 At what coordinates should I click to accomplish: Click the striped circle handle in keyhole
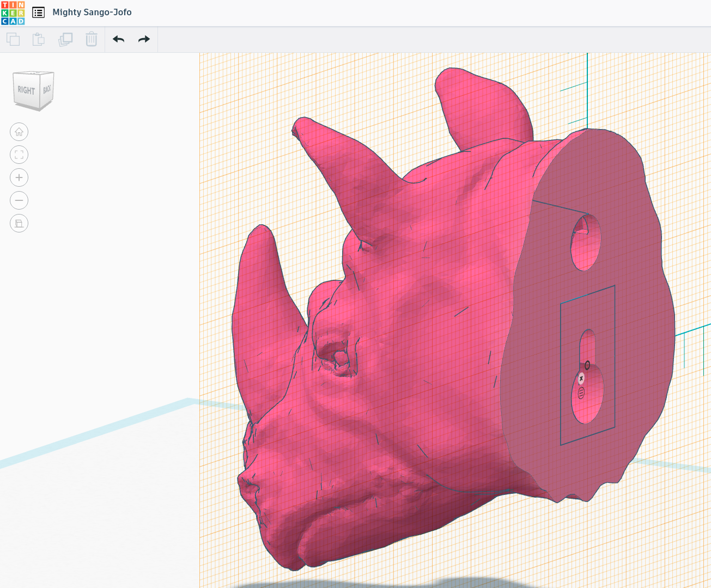tap(581, 393)
